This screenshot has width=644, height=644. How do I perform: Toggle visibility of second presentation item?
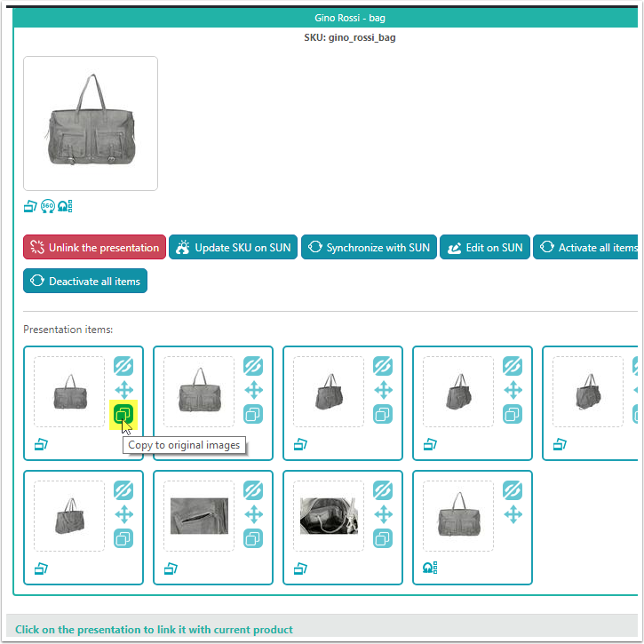point(253,366)
